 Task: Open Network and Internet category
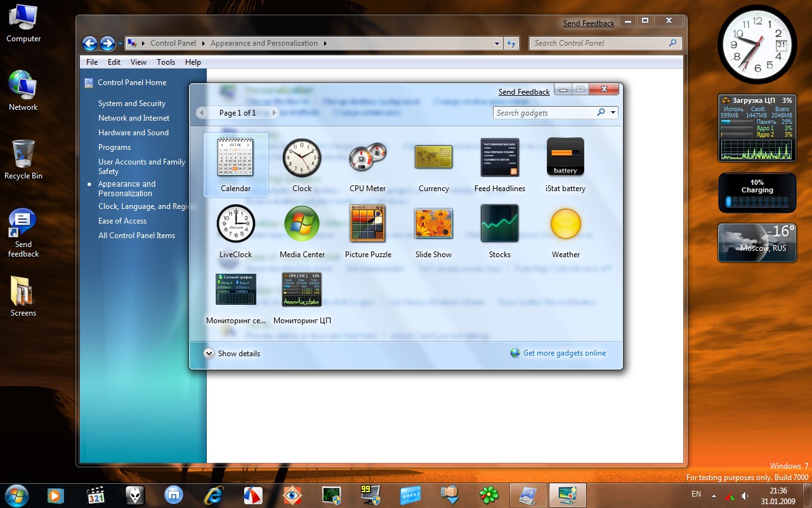[134, 118]
